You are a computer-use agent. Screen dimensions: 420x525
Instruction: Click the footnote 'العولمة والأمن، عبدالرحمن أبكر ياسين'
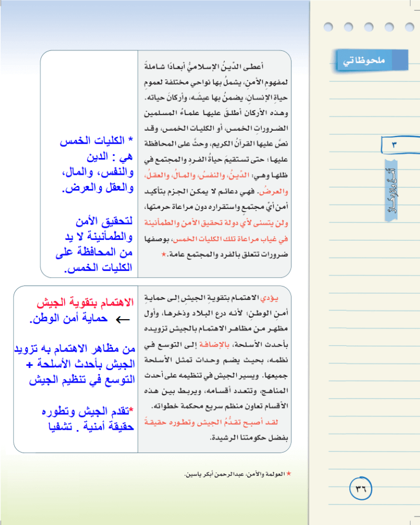[x=235, y=474]
